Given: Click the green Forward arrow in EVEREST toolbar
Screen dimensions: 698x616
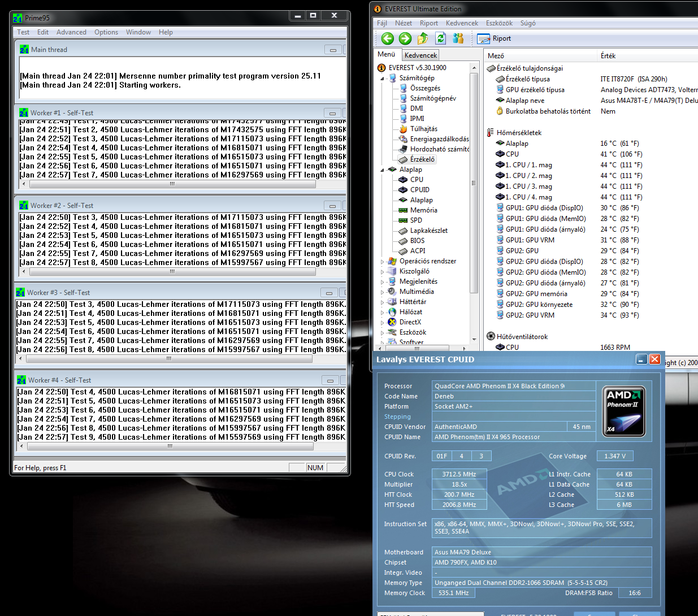Looking at the screenshot, I should click(405, 38).
